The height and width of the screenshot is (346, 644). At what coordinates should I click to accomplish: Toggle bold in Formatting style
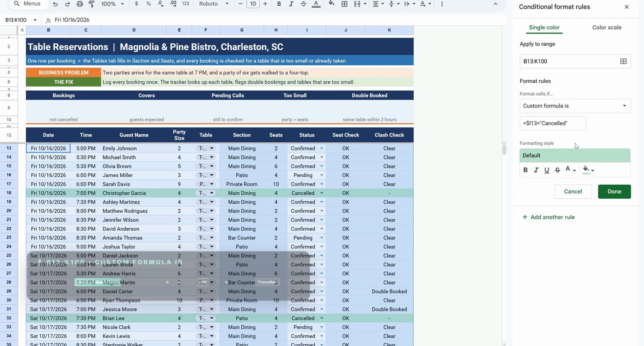tap(525, 170)
